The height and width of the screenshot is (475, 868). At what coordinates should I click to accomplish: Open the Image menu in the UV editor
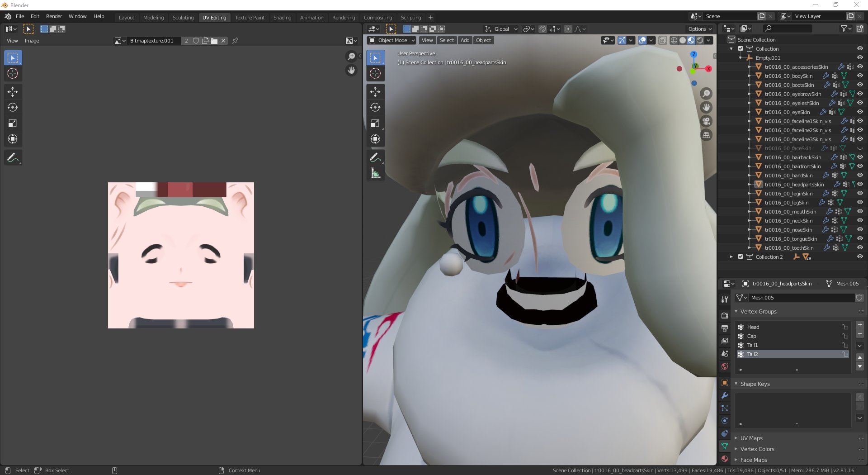pos(32,41)
